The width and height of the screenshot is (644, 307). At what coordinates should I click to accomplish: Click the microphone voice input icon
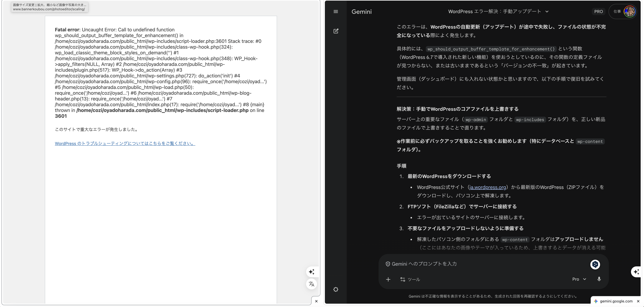tap(599, 279)
